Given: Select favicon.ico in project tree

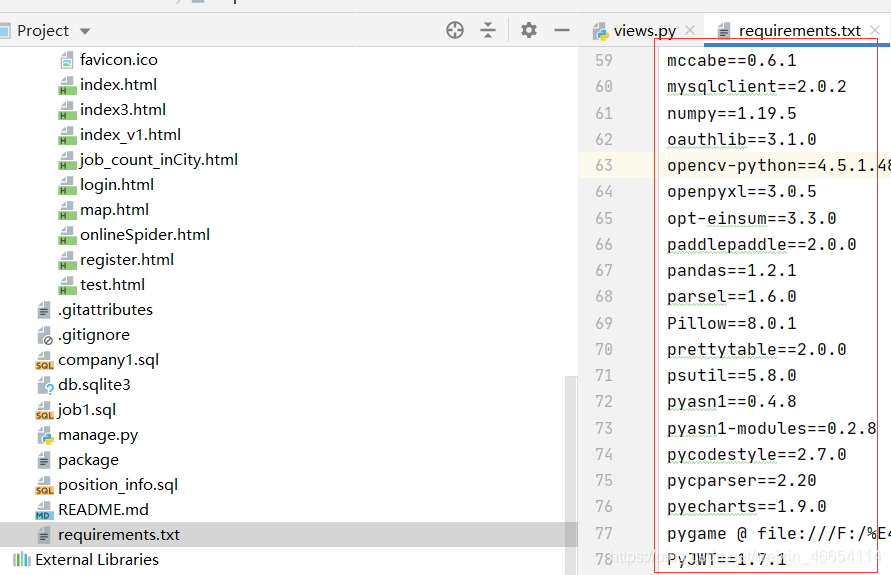Looking at the screenshot, I should click(x=119, y=60).
